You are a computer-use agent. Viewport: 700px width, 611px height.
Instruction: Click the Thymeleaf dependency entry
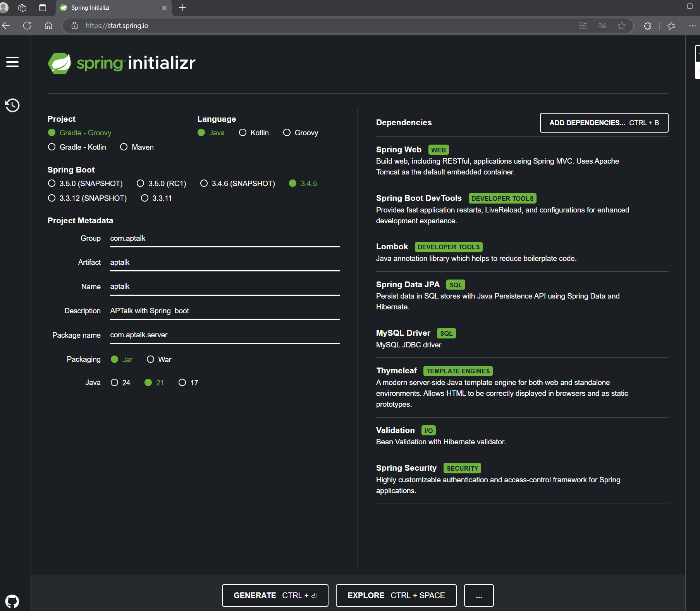tap(522, 387)
